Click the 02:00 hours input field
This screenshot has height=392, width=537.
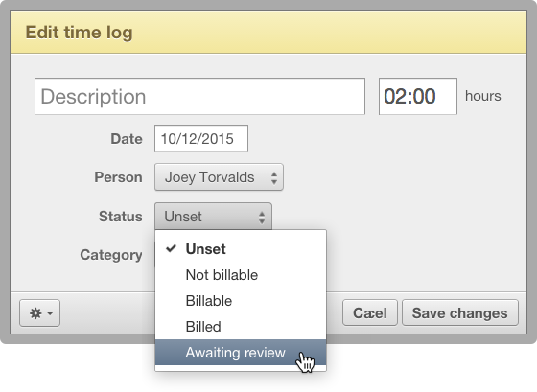pyautogui.click(x=418, y=96)
